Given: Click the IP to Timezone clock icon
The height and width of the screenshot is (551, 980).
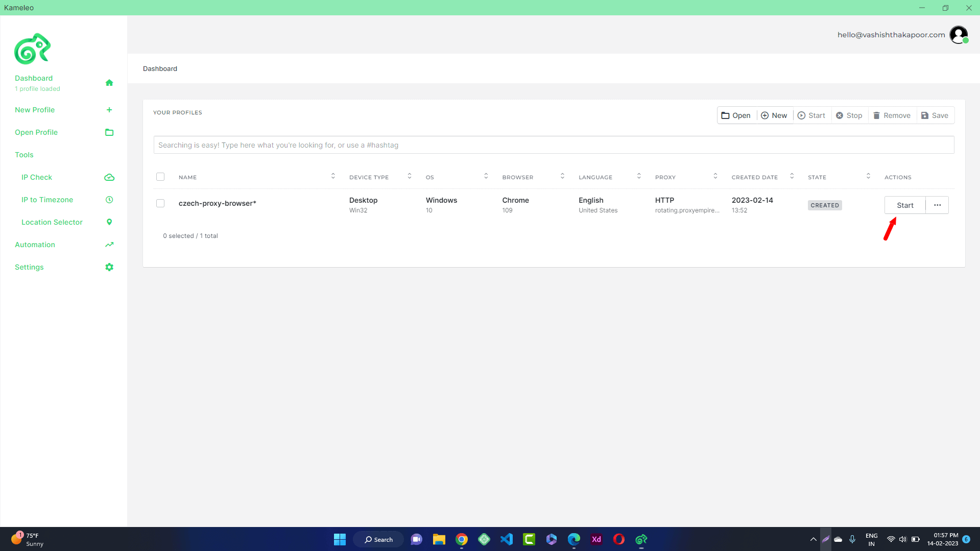Looking at the screenshot, I should coord(109,200).
